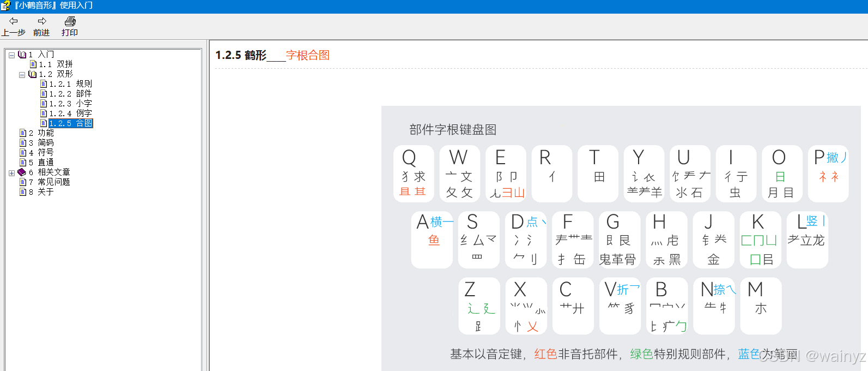Click the Z key in keyboard diagram
Viewport: 868px width, 371px height.
tap(479, 306)
